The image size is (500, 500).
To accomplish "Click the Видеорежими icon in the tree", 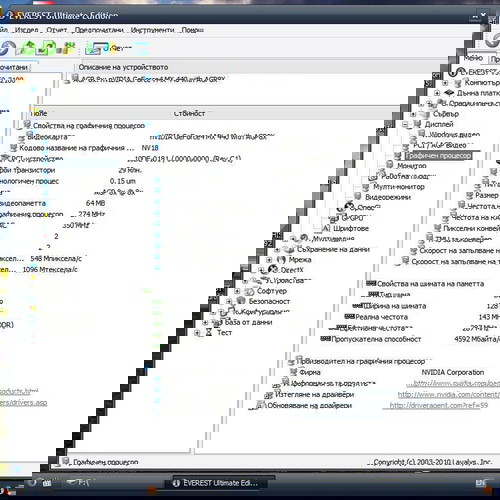I will click(358, 197).
